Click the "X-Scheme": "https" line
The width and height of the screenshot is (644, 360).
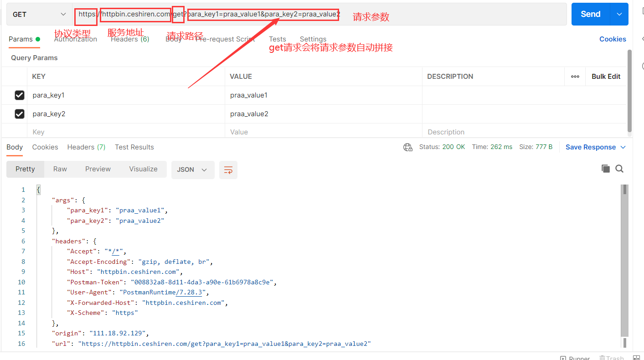103,313
